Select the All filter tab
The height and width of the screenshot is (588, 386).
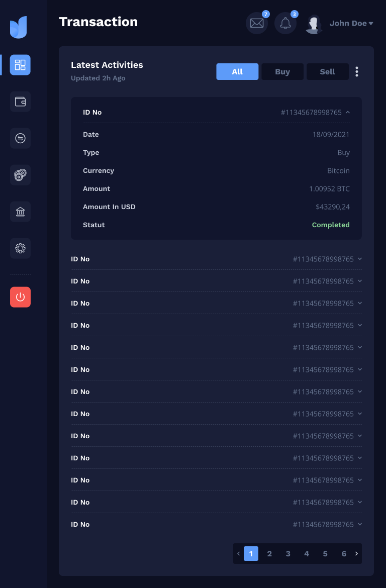[237, 72]
